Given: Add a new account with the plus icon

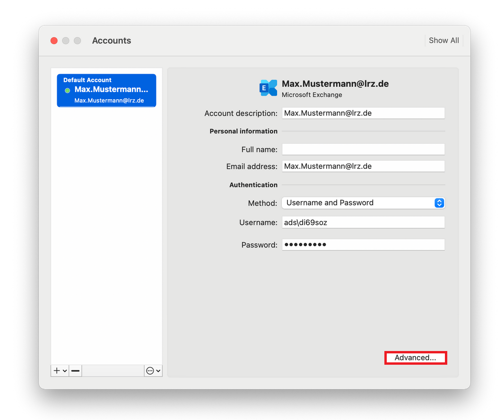Looking at the screenshot, I should (56, 370).
